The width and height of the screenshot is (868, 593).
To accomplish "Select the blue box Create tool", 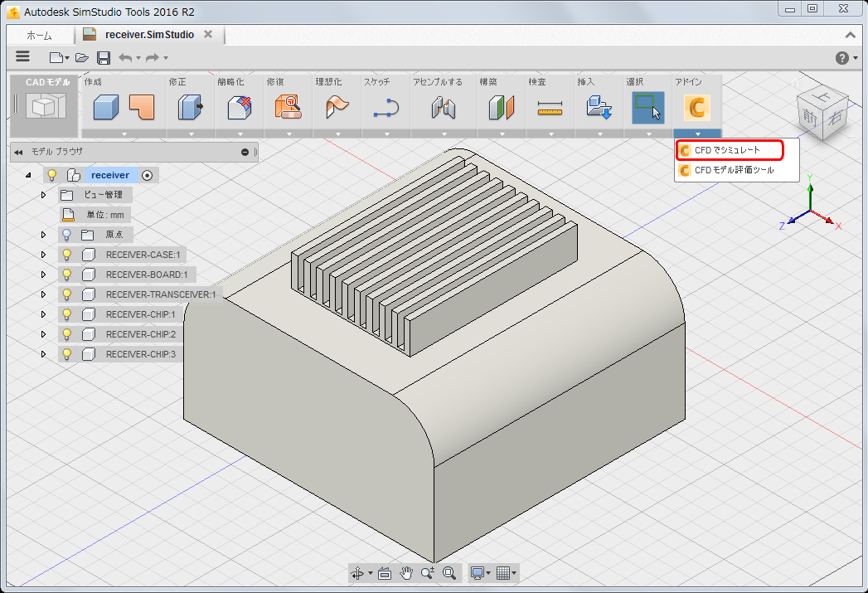I will pos(106,108).
